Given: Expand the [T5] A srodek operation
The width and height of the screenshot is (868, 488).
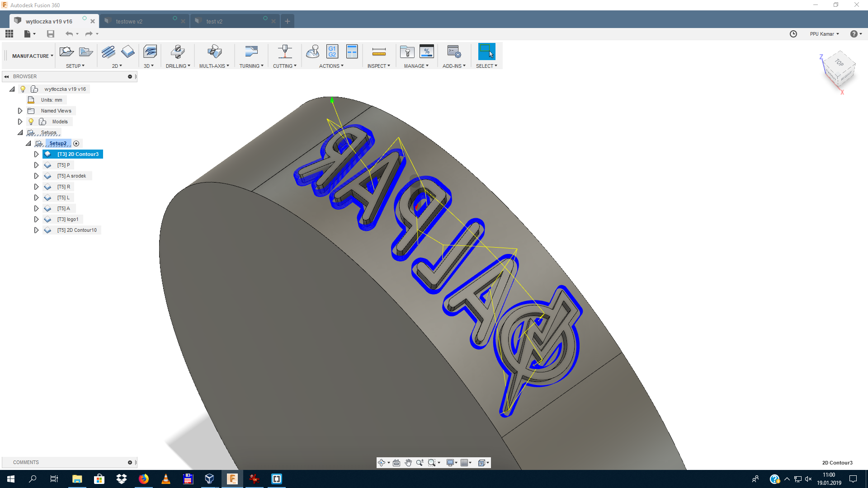Looking at the screenshot, I should point(37,176).
